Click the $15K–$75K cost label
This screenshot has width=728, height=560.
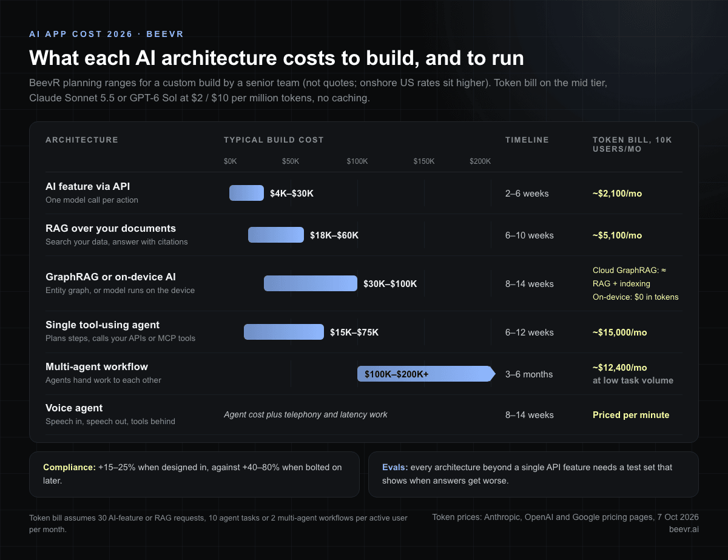[354, 332]
